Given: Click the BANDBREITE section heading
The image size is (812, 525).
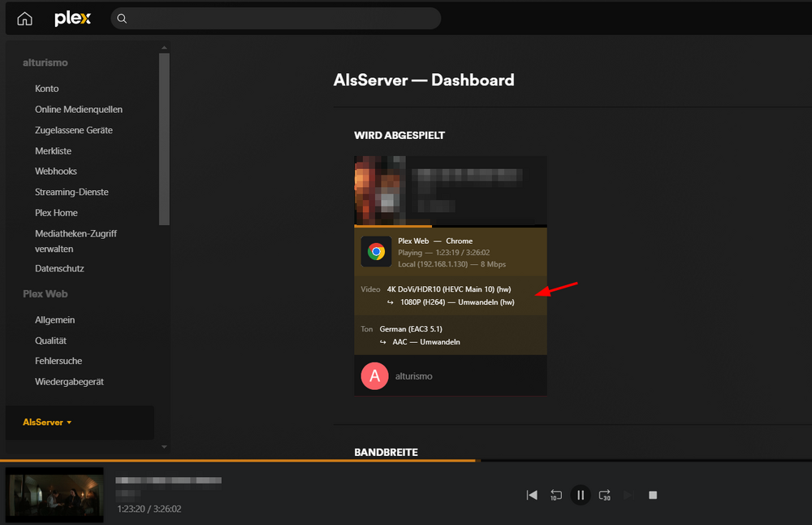Looking at the screenshot, I should point(386,453).
